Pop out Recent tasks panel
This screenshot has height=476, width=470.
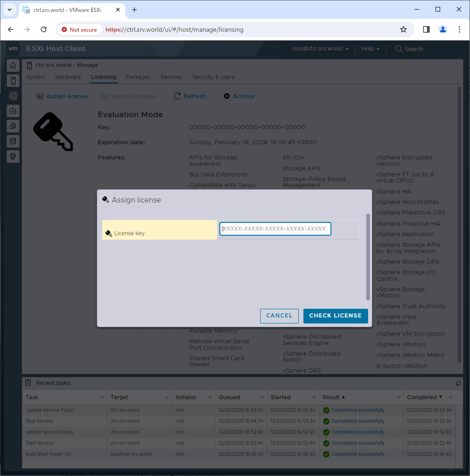(x=458, y=383)
